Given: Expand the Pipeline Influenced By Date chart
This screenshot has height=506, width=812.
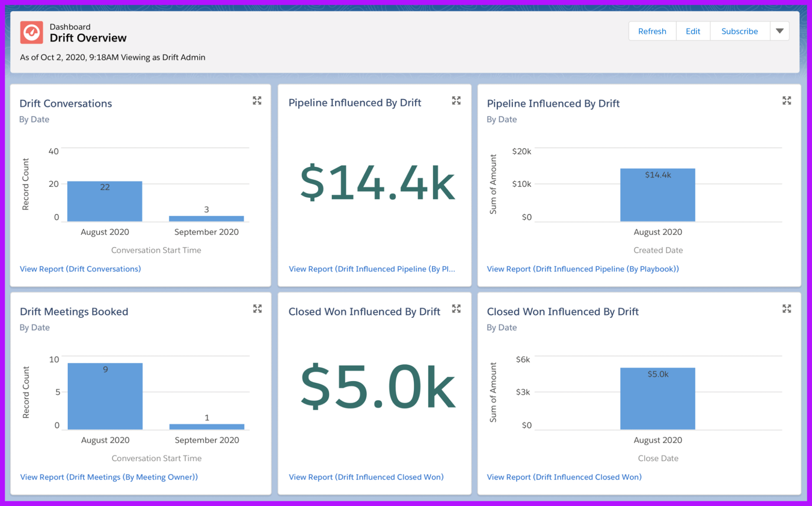Looking at the screenshot, I should click(787, 100).
